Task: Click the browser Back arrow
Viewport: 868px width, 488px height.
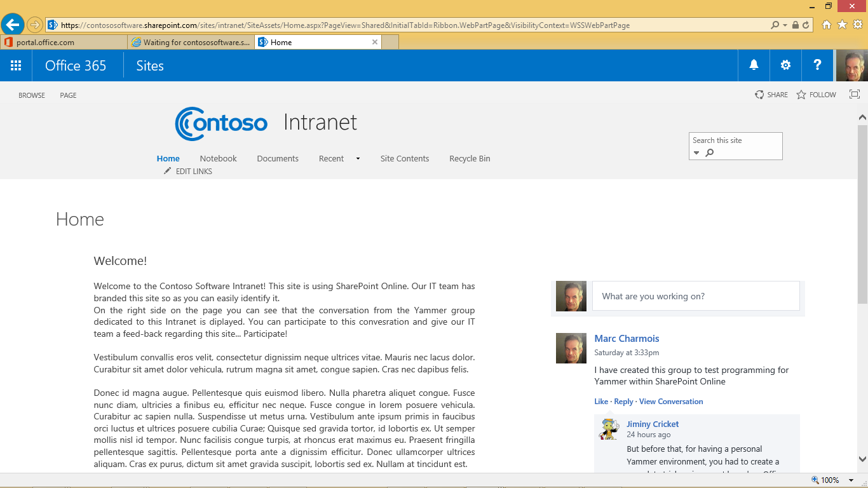Action: (x=13, y=25)
